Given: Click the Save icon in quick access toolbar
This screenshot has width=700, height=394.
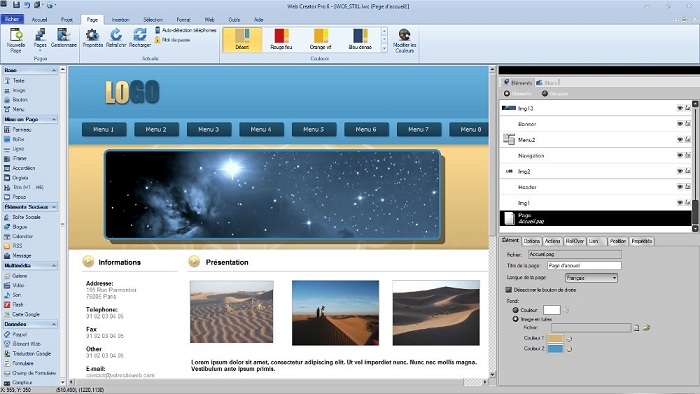Looking at the screenshot, I should (17, 5).
